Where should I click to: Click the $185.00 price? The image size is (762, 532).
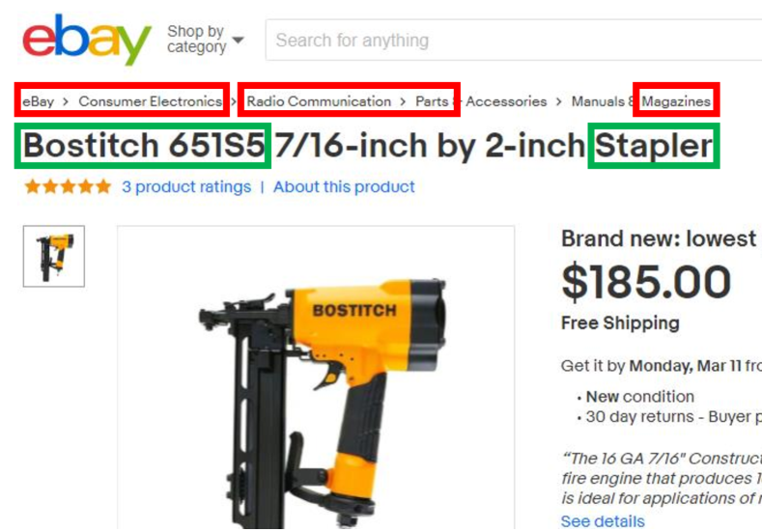(x=646, y=282)
